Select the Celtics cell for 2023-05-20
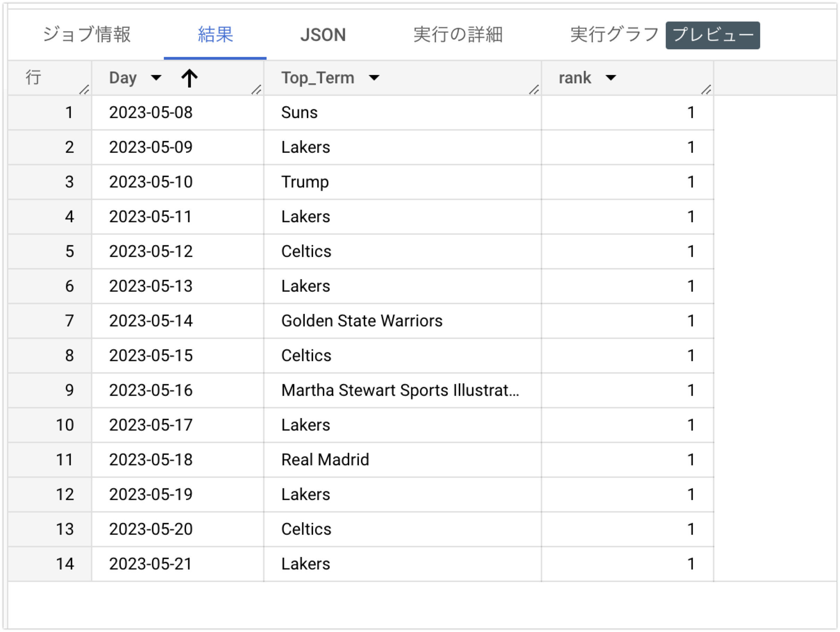Viewport: 840px width, 632px height. pyautogui.click(x=403, y=529)
